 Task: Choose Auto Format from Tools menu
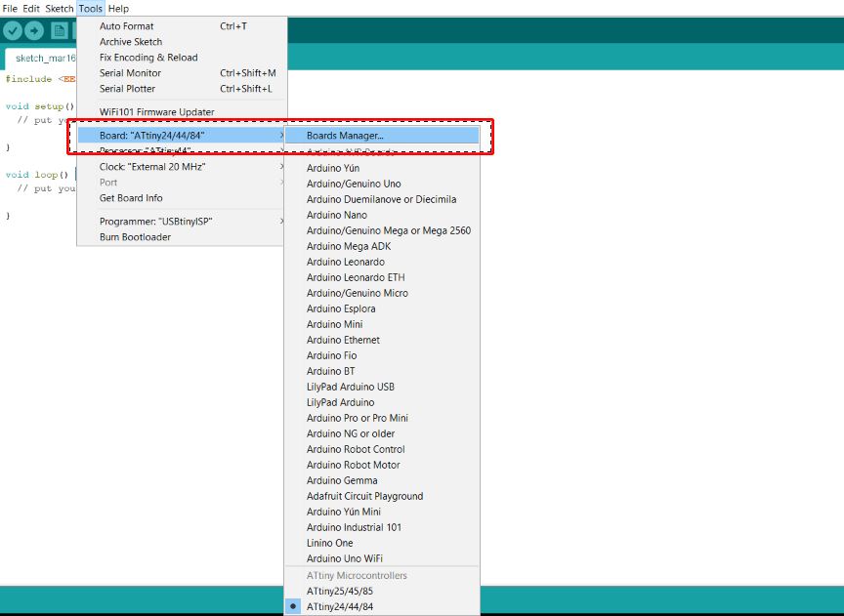[x=182, y=25]
